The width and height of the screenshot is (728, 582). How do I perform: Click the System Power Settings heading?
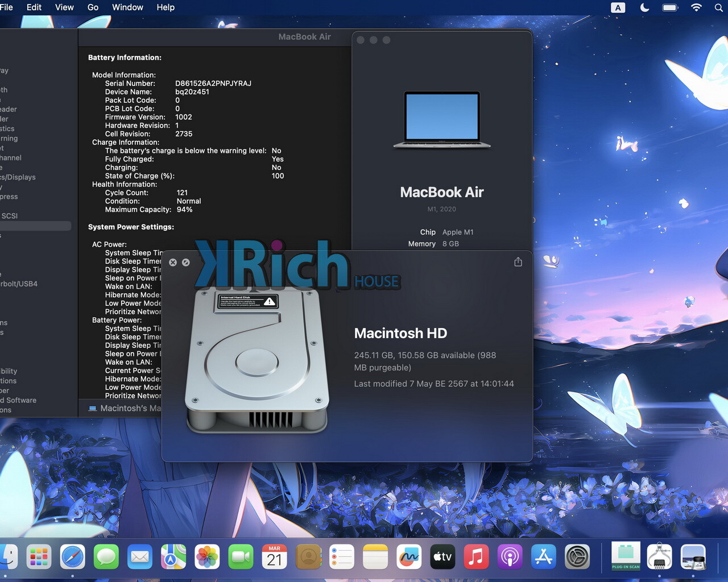131,227
